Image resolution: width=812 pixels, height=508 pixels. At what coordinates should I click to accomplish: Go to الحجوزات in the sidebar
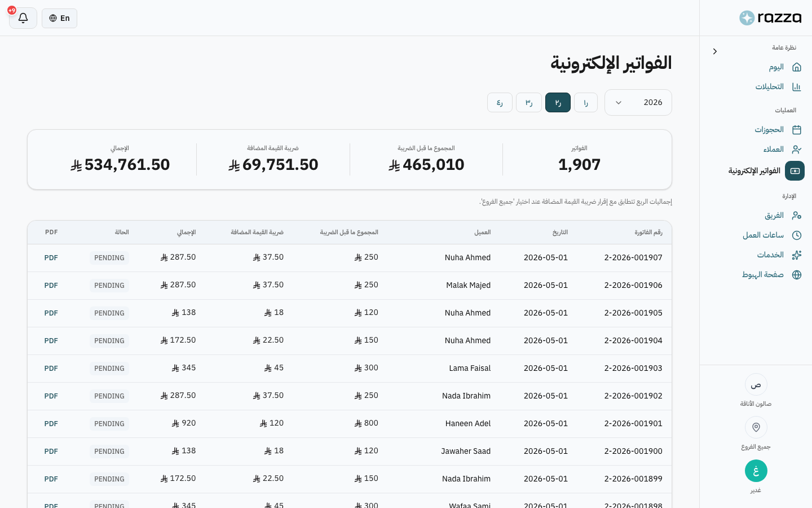click(x=769, y=130)
